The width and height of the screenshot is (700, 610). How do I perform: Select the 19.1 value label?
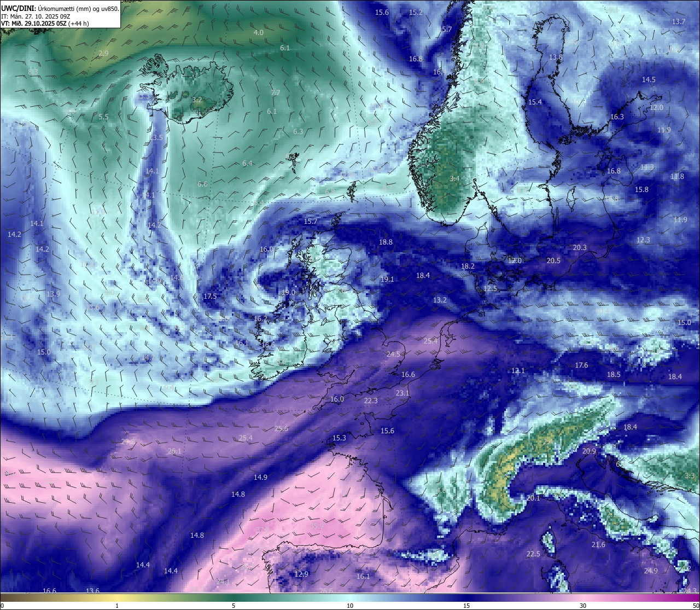click(387, 279)
